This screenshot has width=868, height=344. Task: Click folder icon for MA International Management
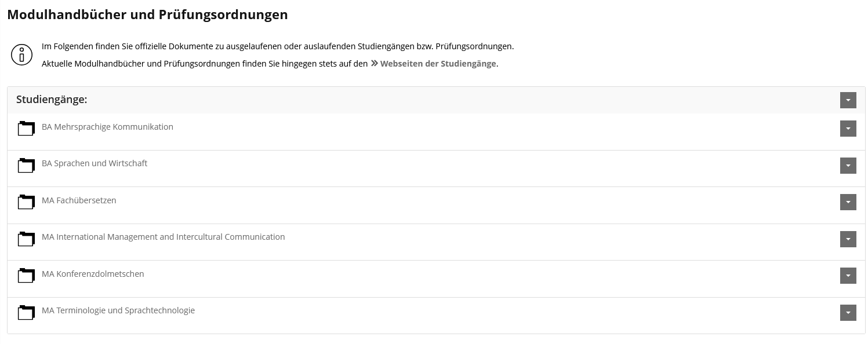26,239
